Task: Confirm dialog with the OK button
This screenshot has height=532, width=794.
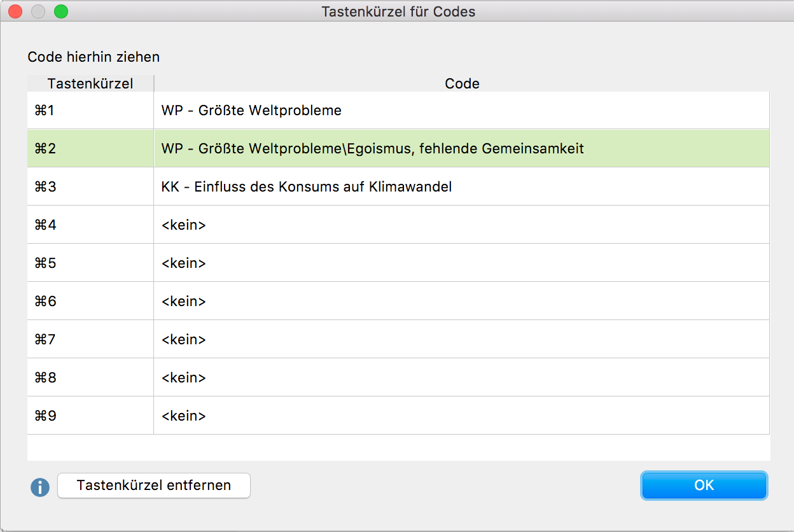Action: [704, 486]
